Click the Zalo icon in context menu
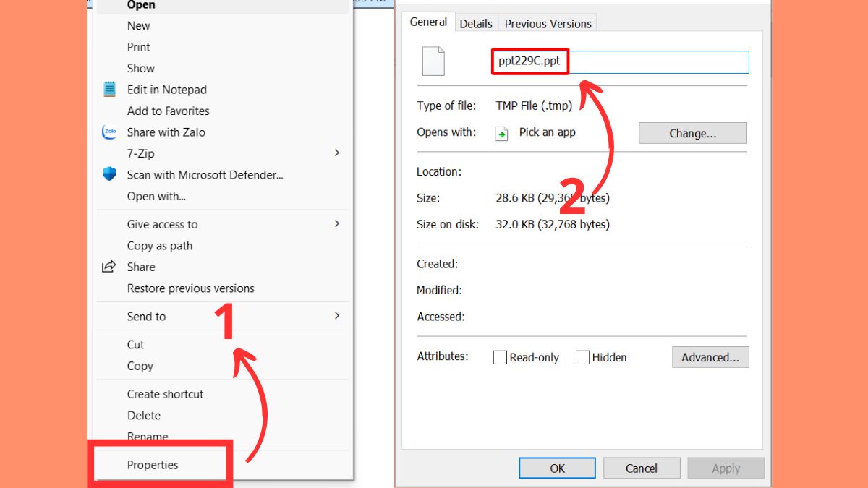 pos(109,132)
